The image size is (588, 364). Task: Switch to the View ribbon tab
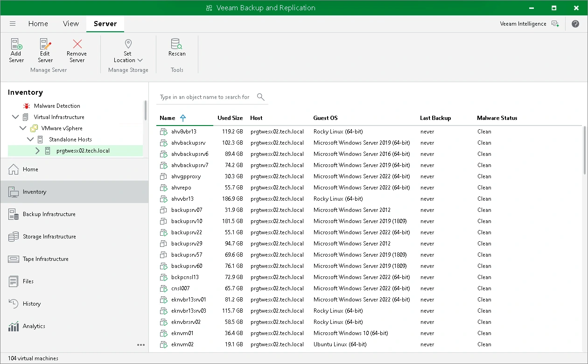[x=71, y=24]
